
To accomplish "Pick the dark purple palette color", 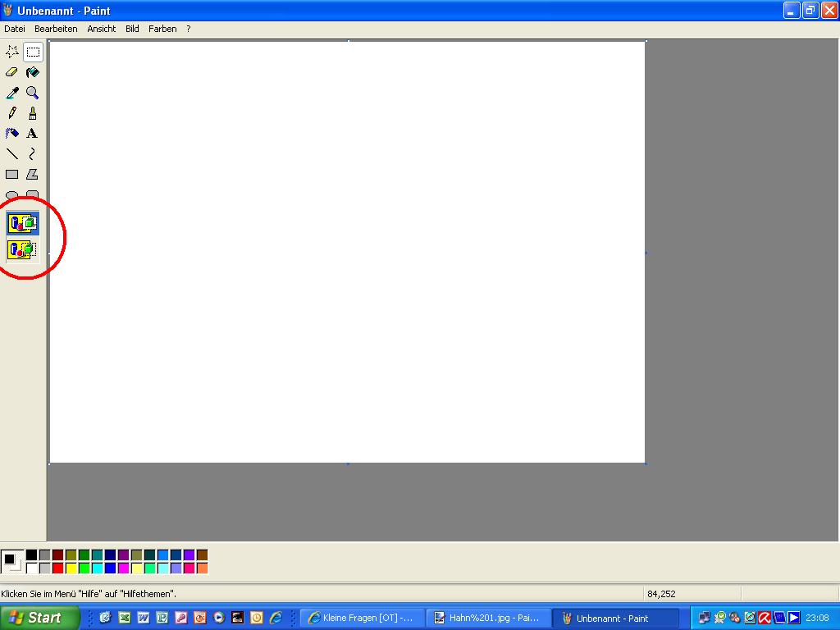I will click(123, 555).
